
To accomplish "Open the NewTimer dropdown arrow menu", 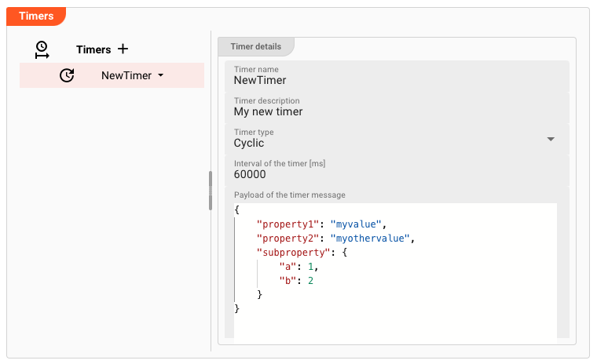I will [x=161, y=75].
